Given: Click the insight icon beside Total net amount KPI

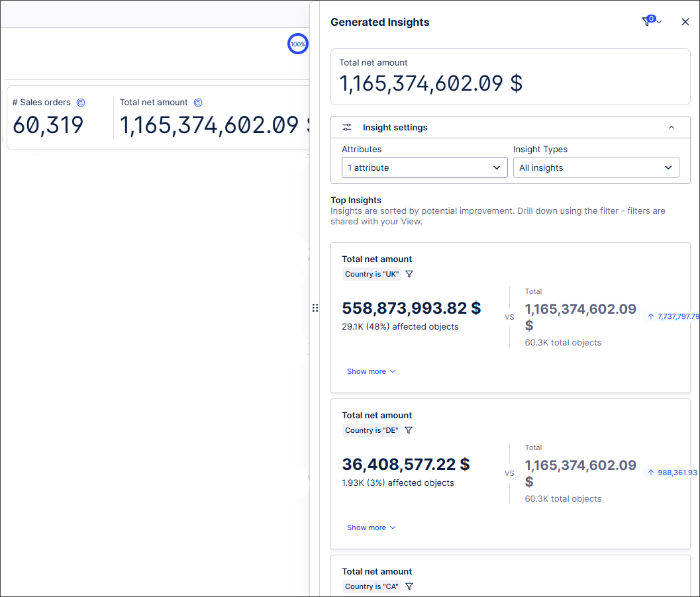Looking at the screenshot, I should 198,103.
